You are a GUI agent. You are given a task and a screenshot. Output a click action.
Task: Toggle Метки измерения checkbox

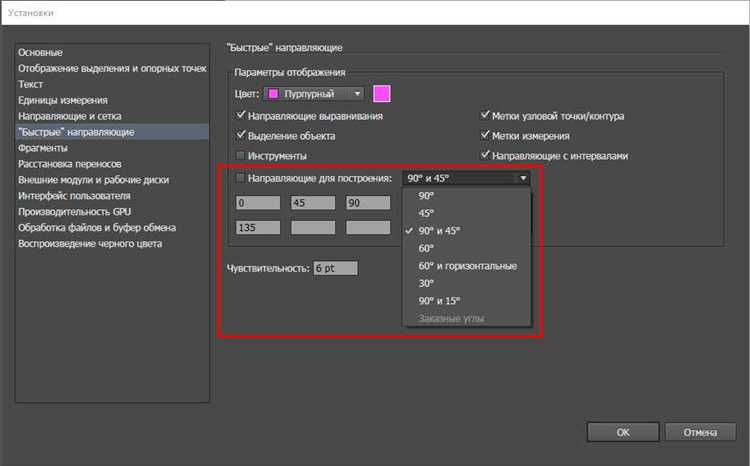click(x=485, y=135)
